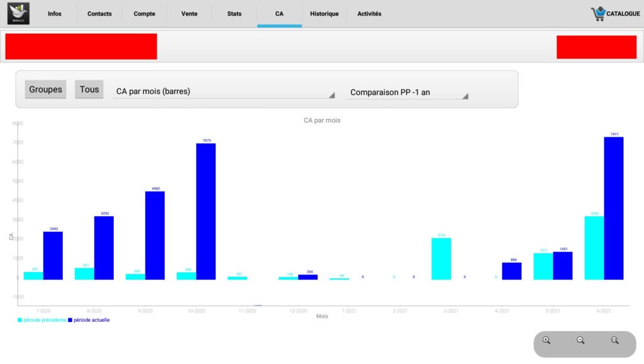644x364 pixels.
Task: Click the fit-to-screen zoom icon
Action: (x=614, y=340)
